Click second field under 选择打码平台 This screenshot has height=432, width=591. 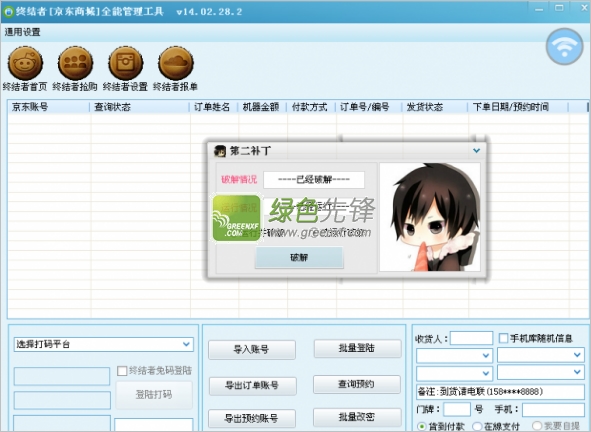click(62, 400)
